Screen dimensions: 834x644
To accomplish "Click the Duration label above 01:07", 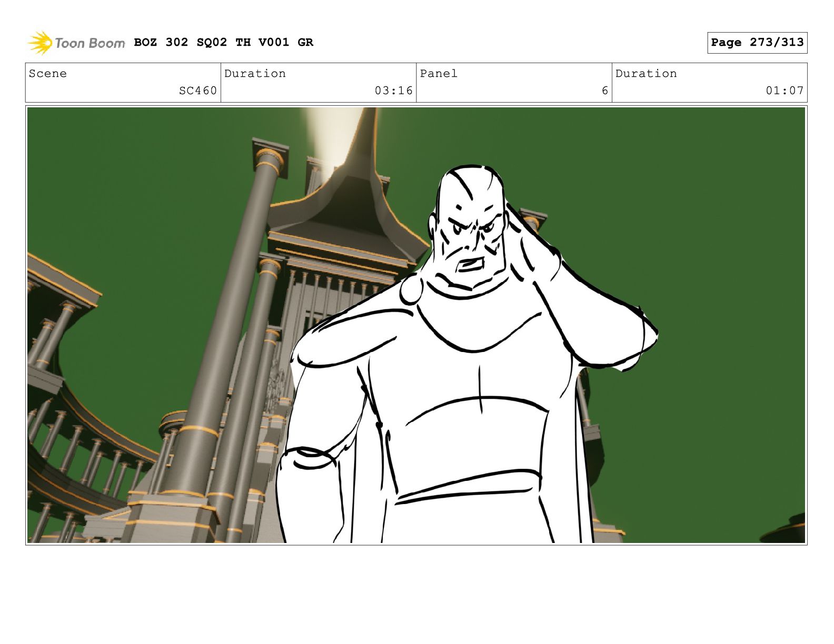I will [646, 74].
